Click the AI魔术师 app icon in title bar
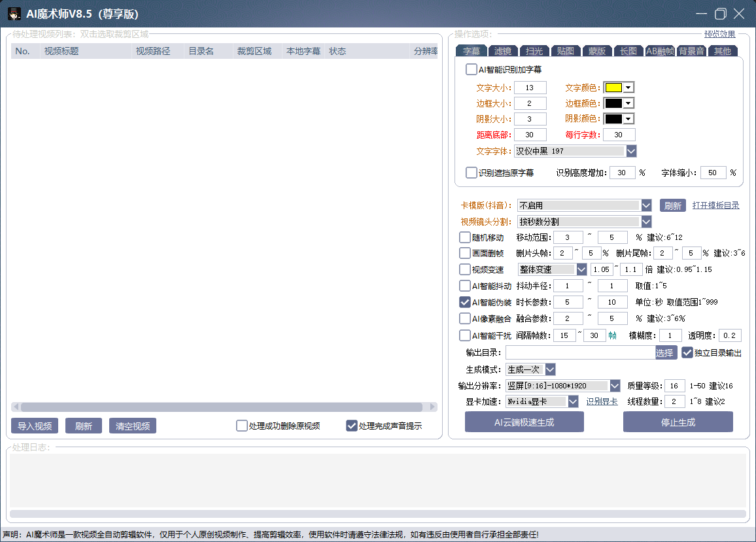The height and width of the screenshot is (542, 756). coord(14,14)
